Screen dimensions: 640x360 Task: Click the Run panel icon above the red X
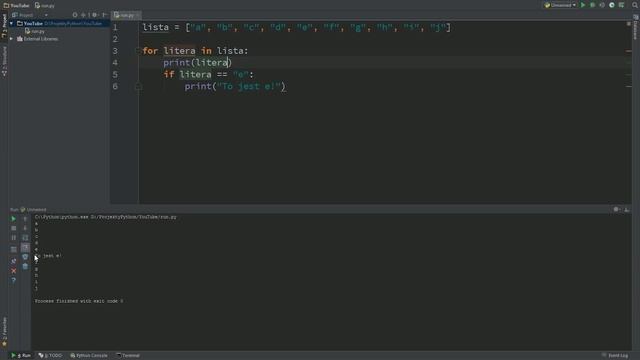[x=13, y=261]
